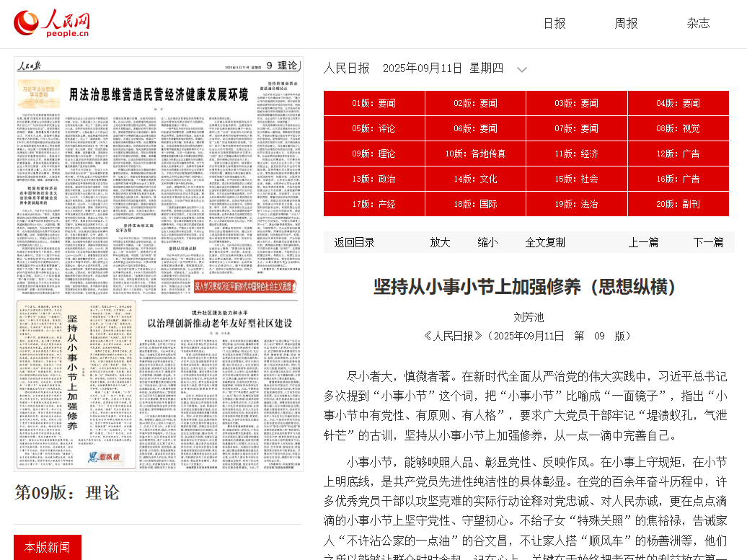Screen dimensions: 747x560
Task: Go to 18版:国际
Action: click(475, 204)
